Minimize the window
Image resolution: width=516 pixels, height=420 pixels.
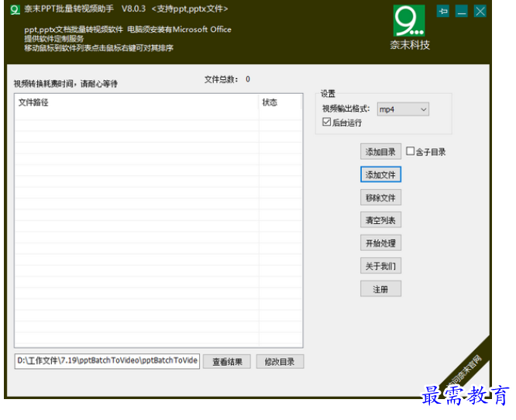[461, 12]
